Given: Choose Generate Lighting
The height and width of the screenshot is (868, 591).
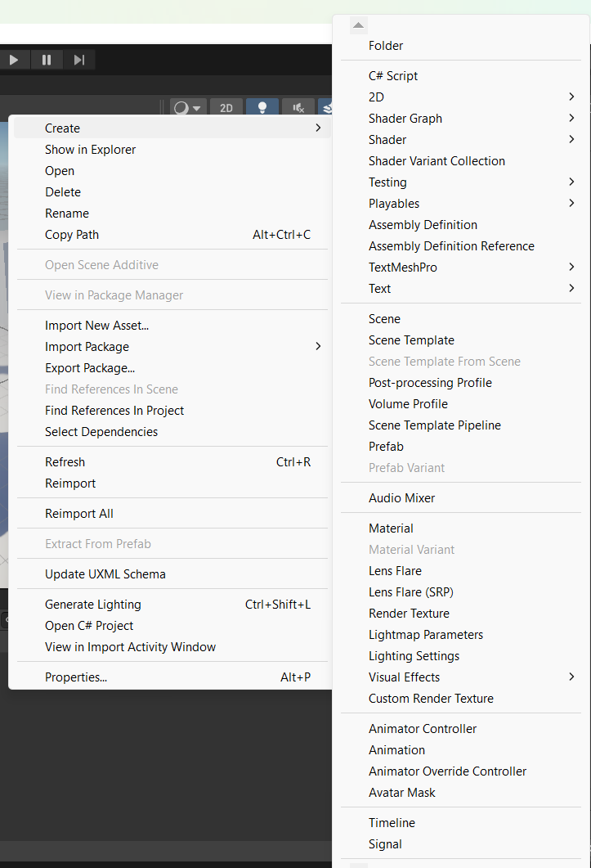Looking at the screenshot, I should (93, 605).
